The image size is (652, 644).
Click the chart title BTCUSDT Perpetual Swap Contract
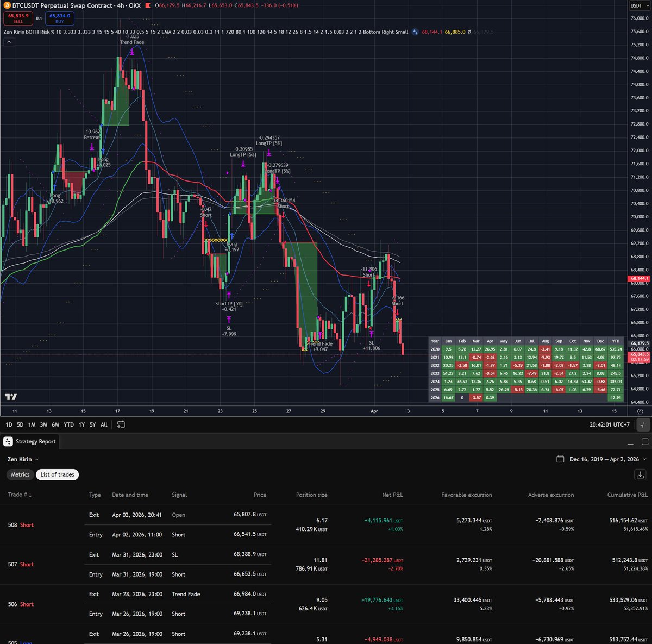coord(62,5)
